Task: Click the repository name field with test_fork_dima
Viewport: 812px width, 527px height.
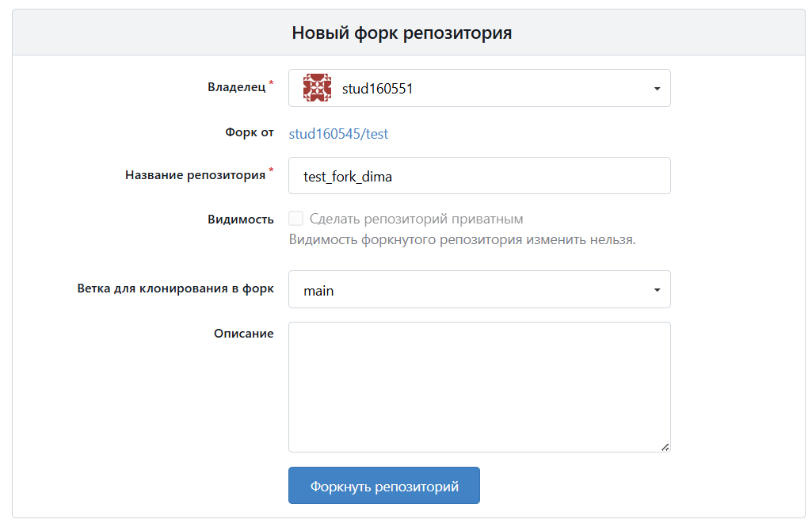Action: pyautogui.click(x=478, y=176)
